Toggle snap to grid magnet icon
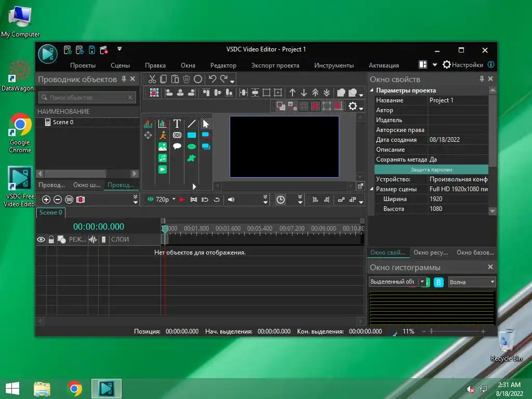532x399 pixels. click(x=315, y=106)
